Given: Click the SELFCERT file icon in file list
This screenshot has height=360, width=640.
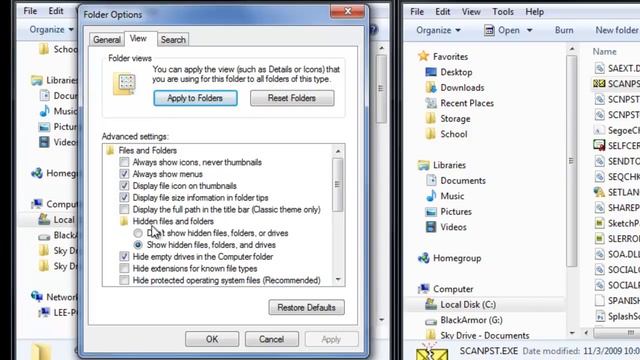Looking at the screenshot, I should click(599, 145).
